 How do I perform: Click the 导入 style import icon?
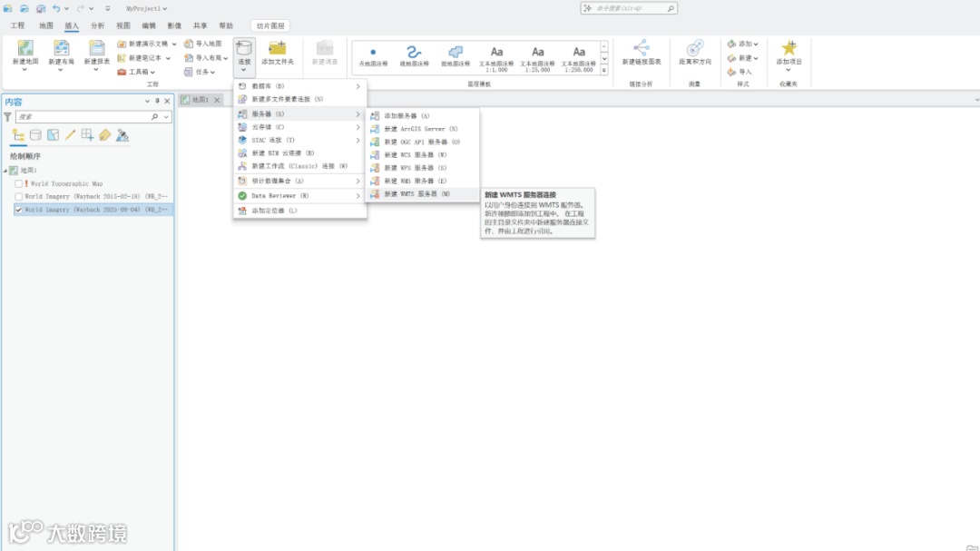731,72
